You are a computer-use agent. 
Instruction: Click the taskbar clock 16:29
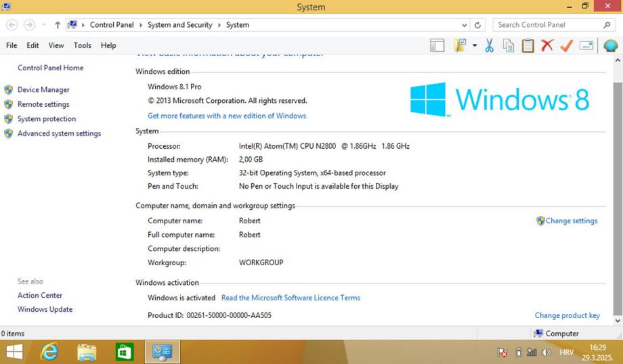tap(597, 348)
